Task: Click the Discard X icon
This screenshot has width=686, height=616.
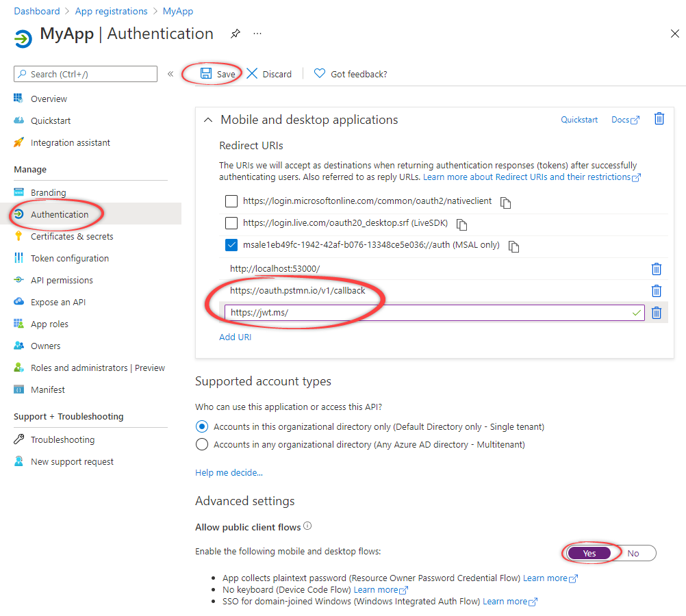Action: 253,73
